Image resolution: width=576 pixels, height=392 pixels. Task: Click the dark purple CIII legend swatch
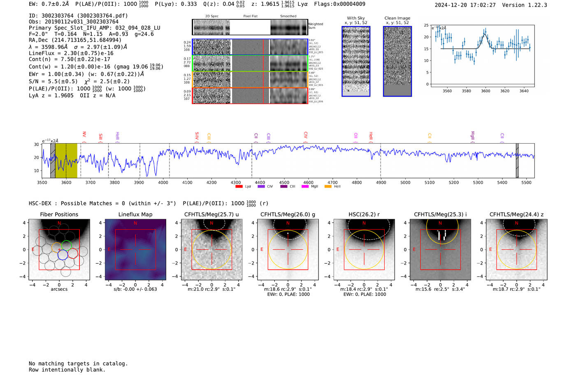284,186
